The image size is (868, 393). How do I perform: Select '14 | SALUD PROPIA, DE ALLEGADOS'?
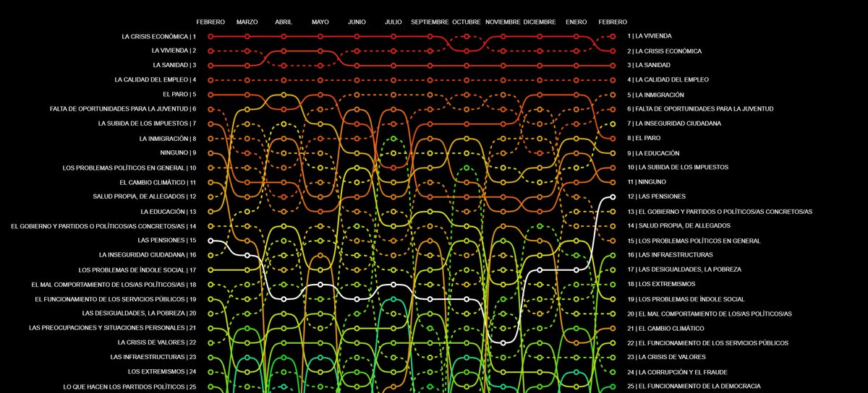coord(679,225)
